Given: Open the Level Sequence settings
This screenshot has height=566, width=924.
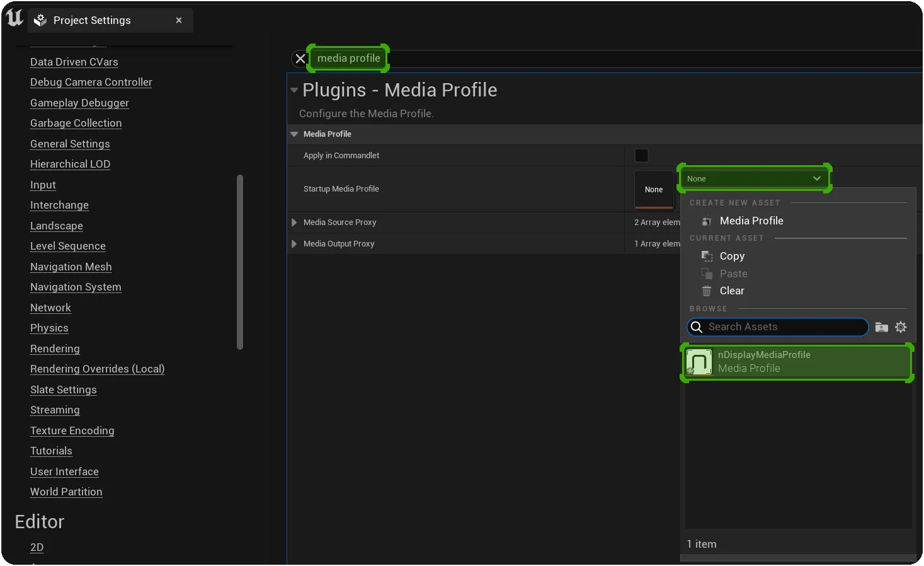Looking at the screenshot, I should tap(68, 246).
